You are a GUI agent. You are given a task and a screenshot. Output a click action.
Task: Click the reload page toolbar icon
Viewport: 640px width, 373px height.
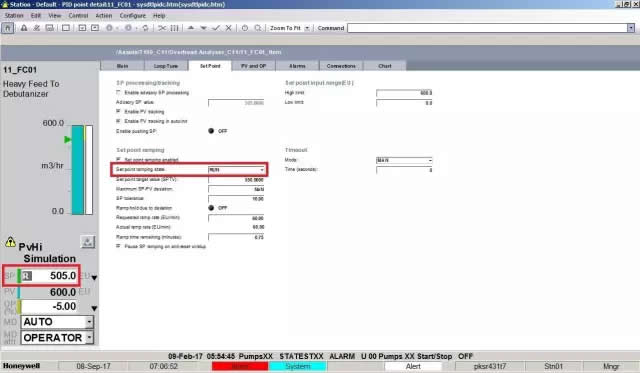coord(145,28)
